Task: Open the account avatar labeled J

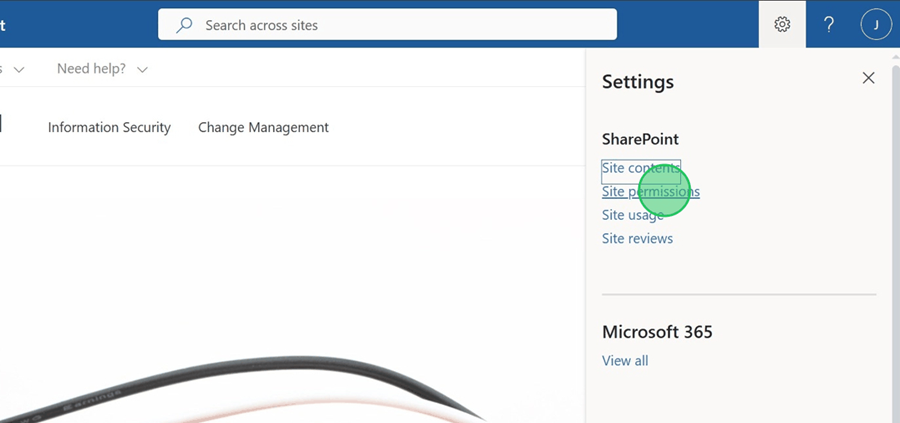Action: 876,25
